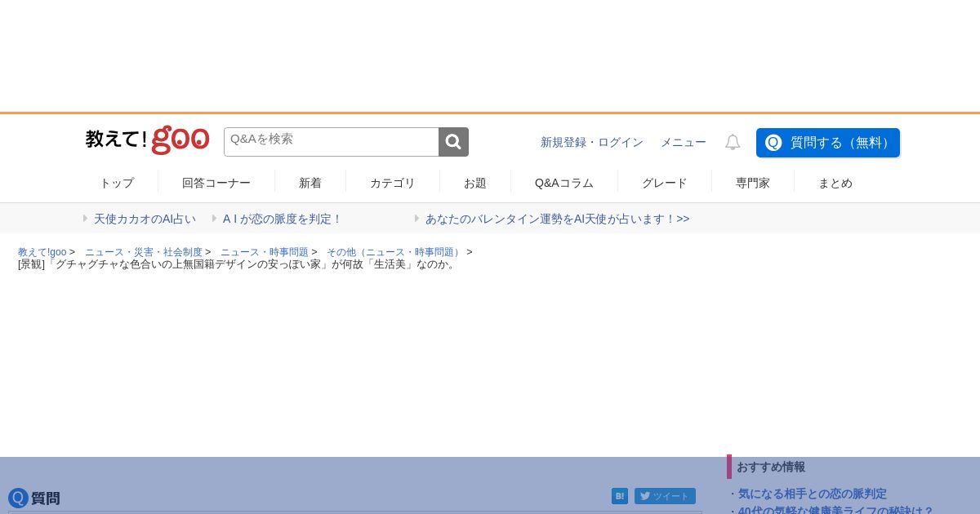The width and height of the screenshot is (980, 514).
Task: Click the Q 質問 section heading
Action: click(34, 498)
